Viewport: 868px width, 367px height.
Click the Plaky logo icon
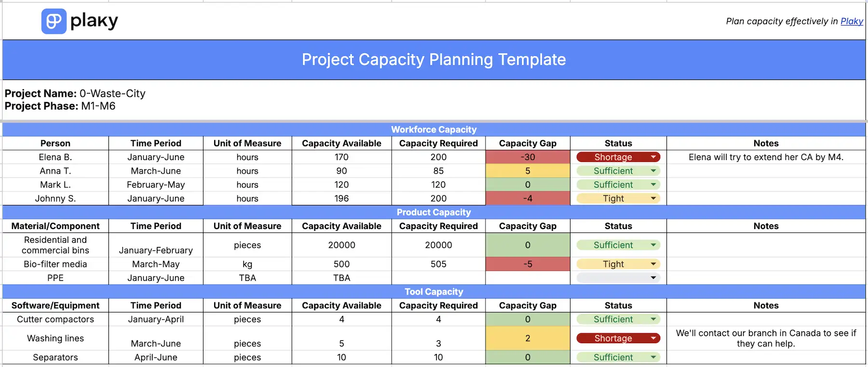tap(54, 20)
